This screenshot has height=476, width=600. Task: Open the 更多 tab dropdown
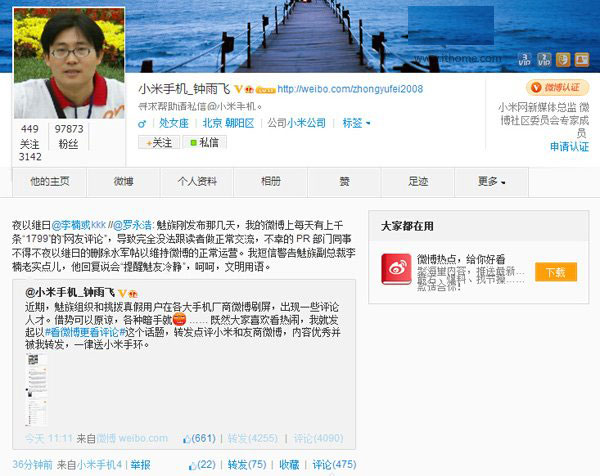(491, 182)
